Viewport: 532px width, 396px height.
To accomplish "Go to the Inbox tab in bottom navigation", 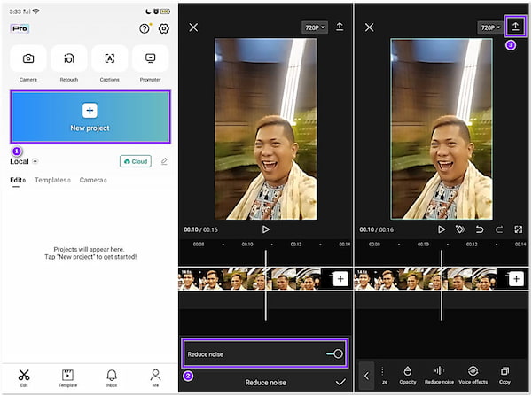I will coord(112,377).
